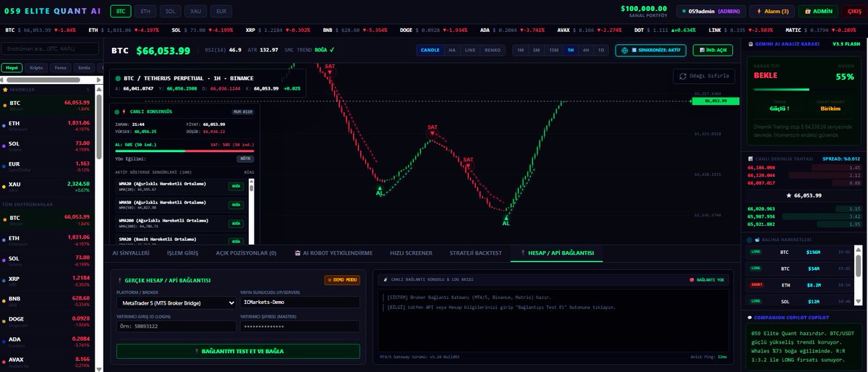
Task: Open the 059admin user profile chip
Action: [x=711, y=12]
